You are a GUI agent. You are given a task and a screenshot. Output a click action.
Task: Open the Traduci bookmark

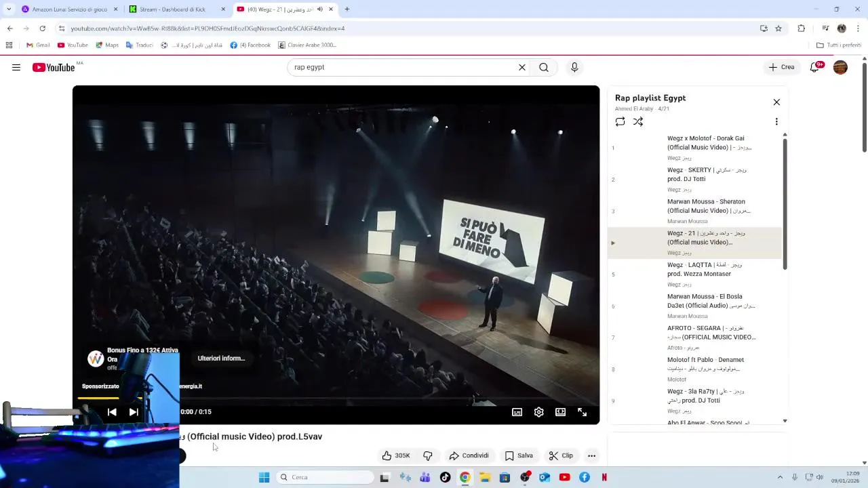pyautogui.click(x=140, y=45)
